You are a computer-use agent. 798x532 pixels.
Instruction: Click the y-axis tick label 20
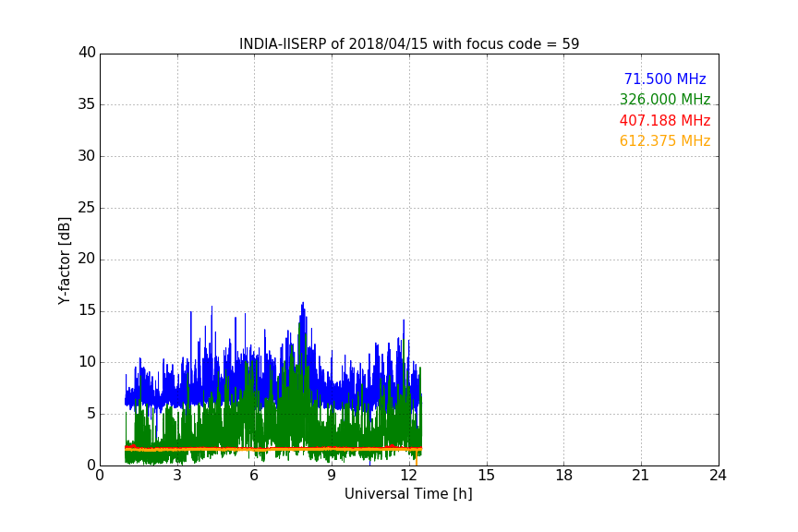tap(87, 259)
